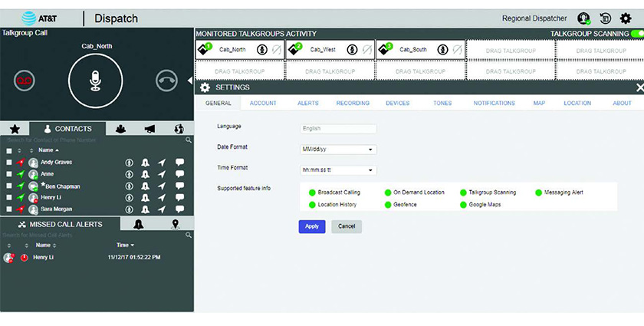Open Date Format dropdown
This screenshot has height=326, width=644.
pos(338,150)
